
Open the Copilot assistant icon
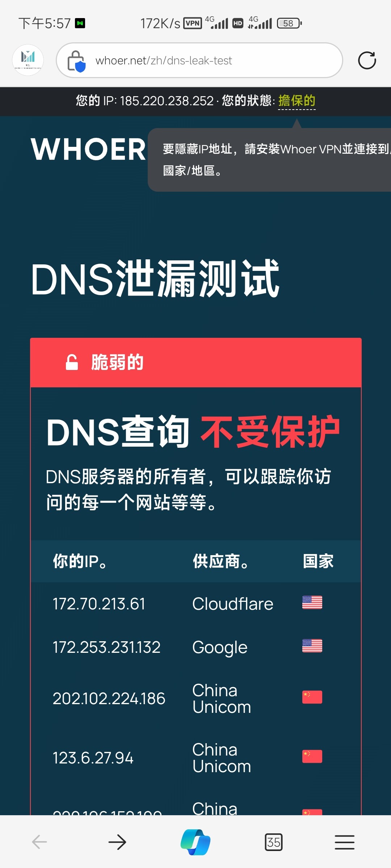coord(195,842)
